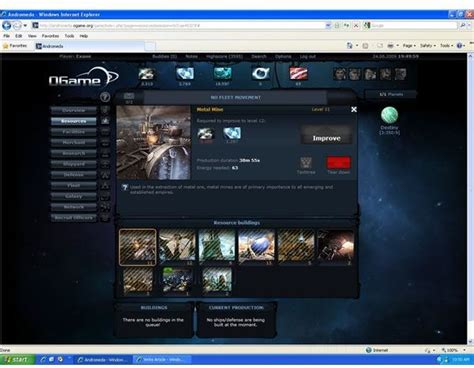Open the Edit menu in Internet Explorer

19,36
